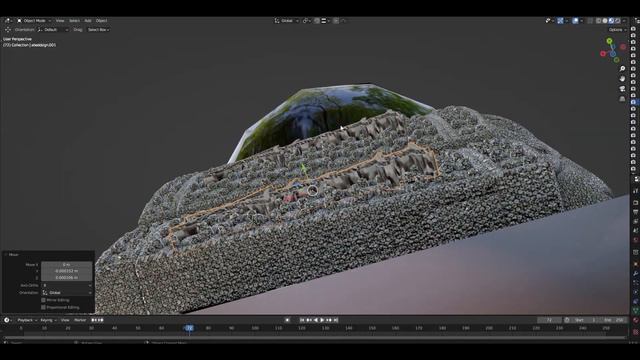Image resolution: width=640 pixels, height=360 pixels.
Task: Open the timeline Marker menu
Action: [80, 320]
